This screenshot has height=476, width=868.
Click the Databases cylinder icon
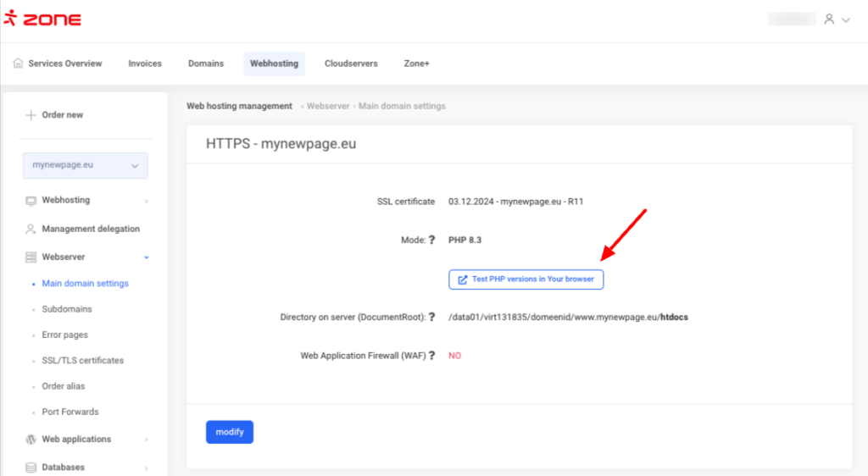click(31, 467)
